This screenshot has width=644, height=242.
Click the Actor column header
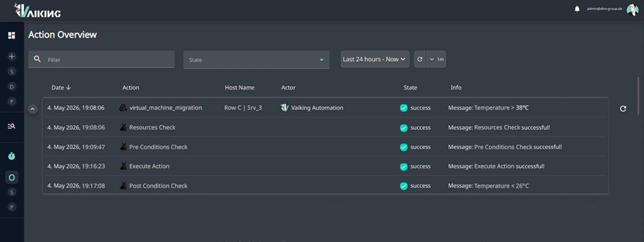click(288, 88)
